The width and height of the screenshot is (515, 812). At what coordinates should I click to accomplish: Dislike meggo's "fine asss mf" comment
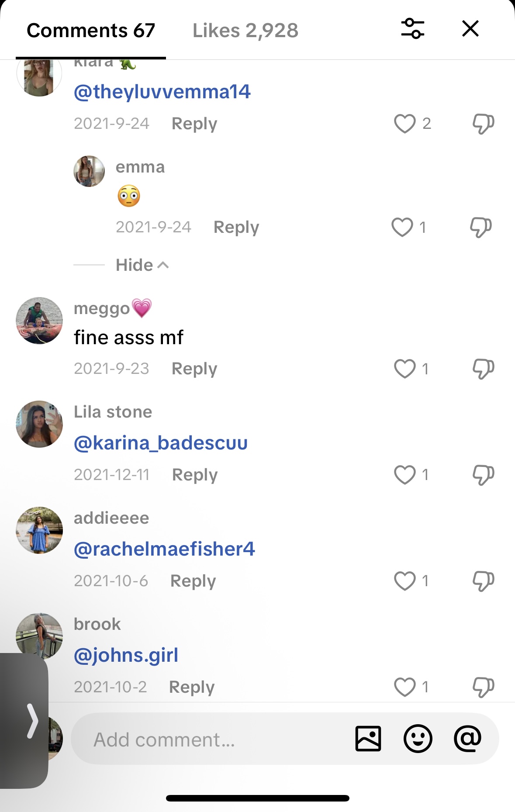[x=483, y=369]
